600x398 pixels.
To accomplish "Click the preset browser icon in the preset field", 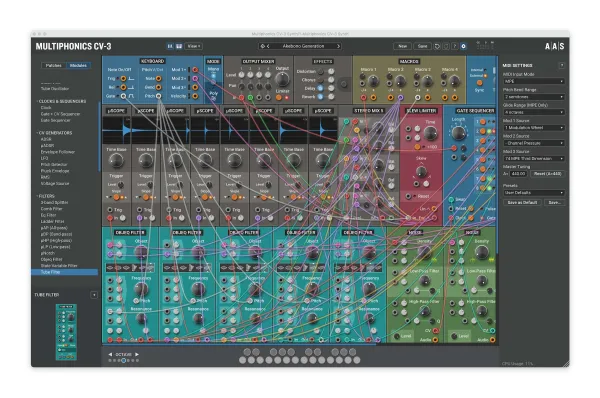I will coord(262,46).
